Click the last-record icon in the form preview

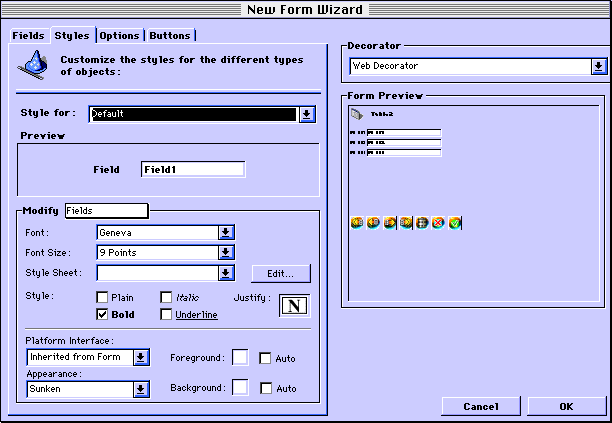click(406, 222)
